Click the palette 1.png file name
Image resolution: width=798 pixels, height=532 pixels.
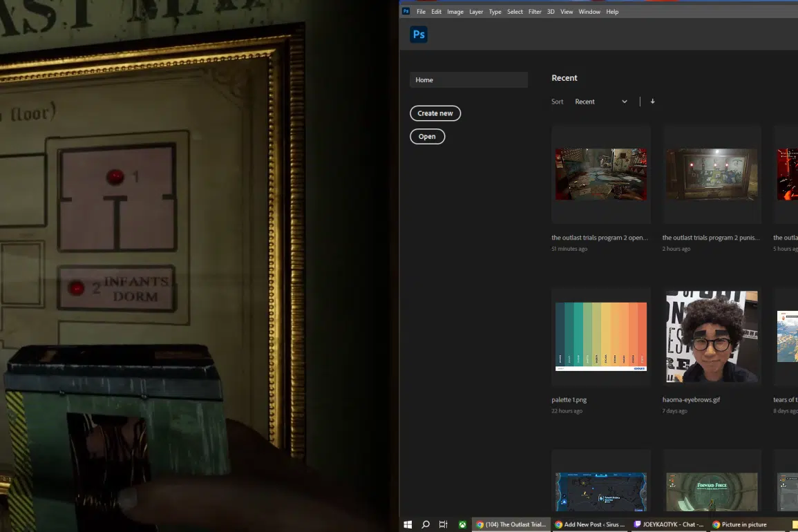pos(569,400)
